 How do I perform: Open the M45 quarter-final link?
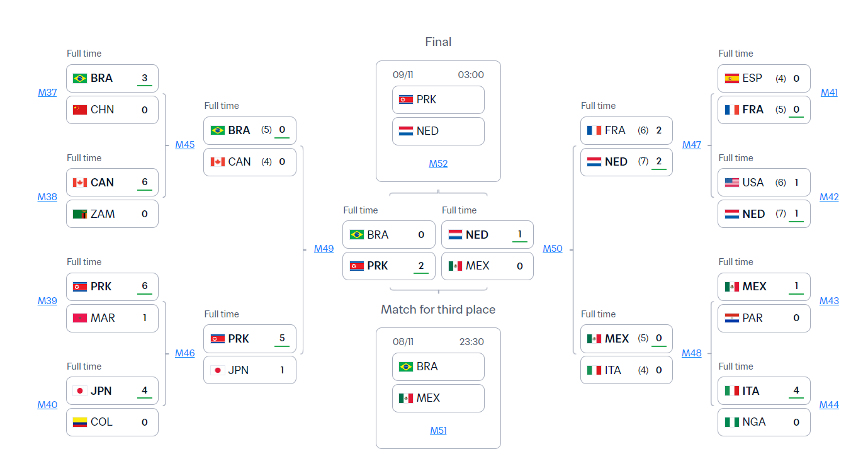(185, 145)
